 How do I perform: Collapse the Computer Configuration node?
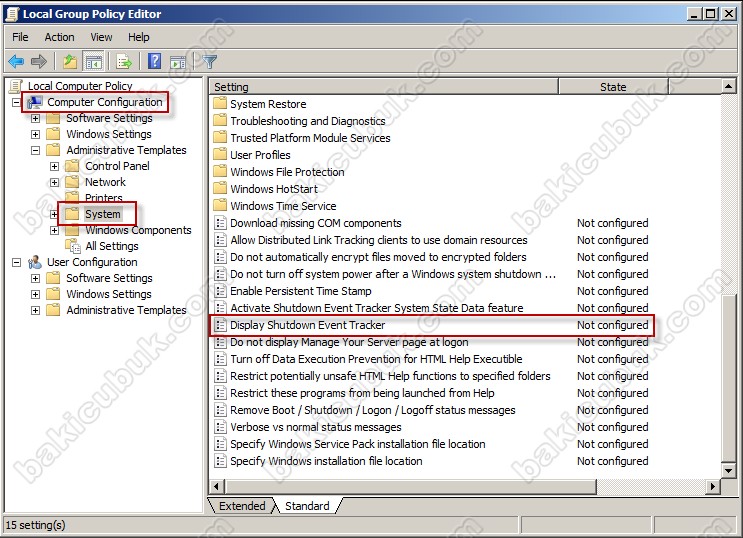point(17,102)
